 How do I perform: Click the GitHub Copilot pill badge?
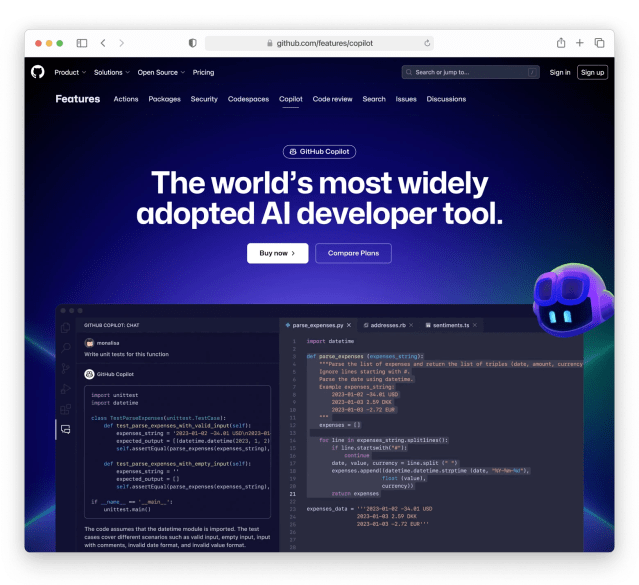tap(319, 152)
